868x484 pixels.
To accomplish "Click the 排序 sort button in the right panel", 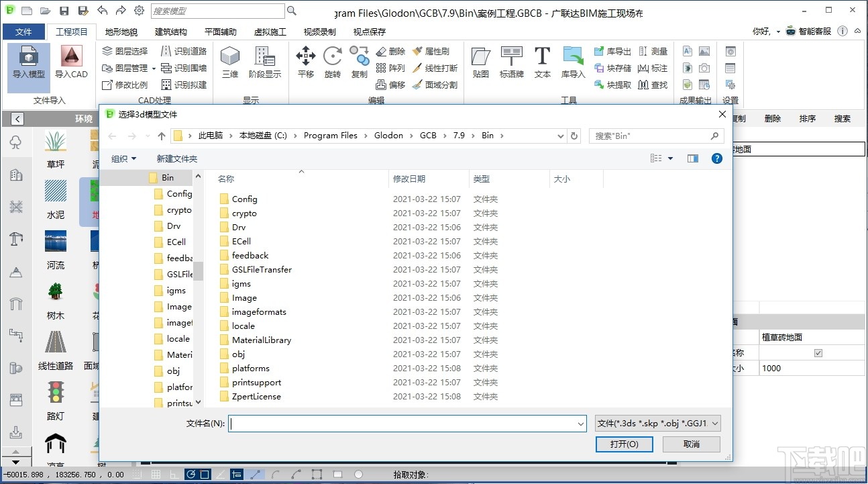I will click(x=808, y=119).
